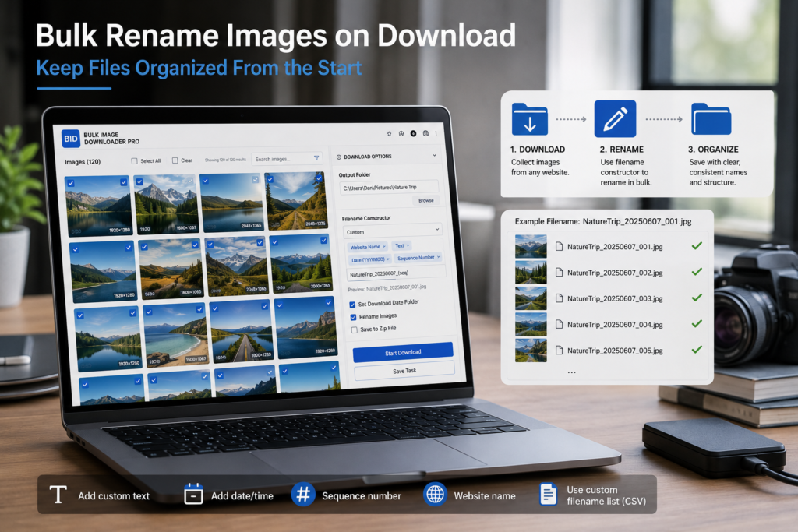Click the Save Task button
This screenshot has width=798, height=532.
(x=404, y=371)
